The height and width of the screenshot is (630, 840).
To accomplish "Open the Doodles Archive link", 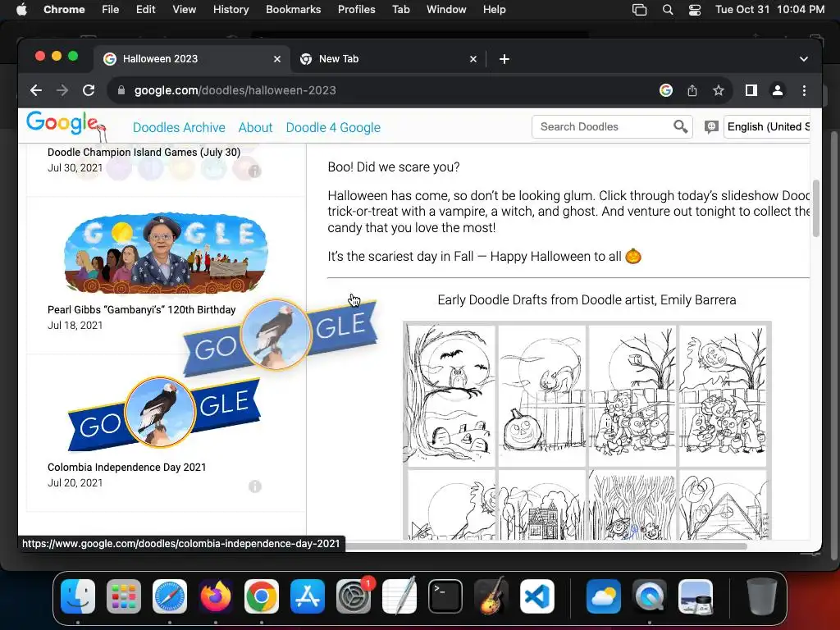I will tap(179, 127).
